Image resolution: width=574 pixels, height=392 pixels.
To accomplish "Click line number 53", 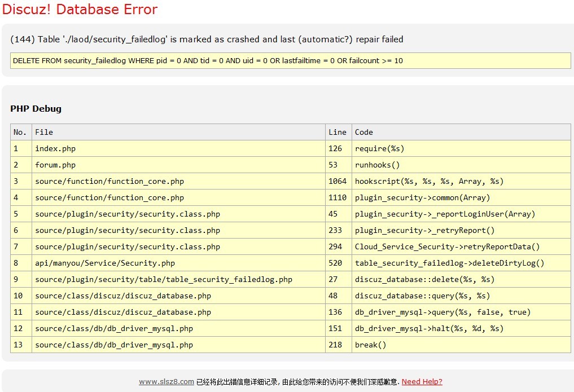I will (339, 165).
